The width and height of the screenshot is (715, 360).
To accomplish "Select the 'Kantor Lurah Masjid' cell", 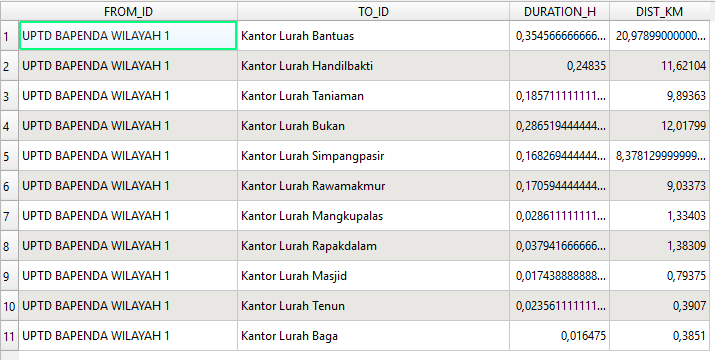I will (373, 276).
